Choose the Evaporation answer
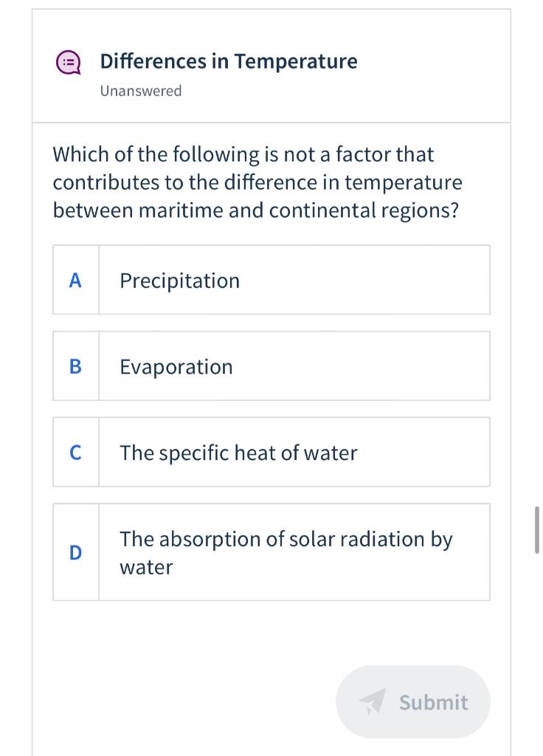This screenshot has width=543, height=756. coord(176,367)
